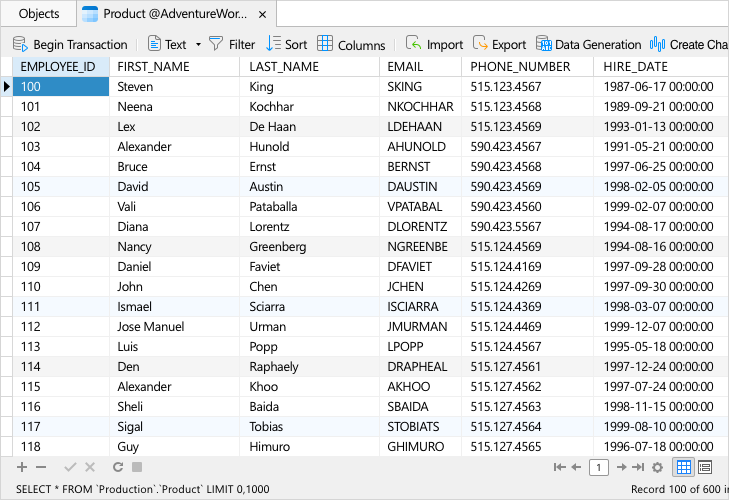Go to the first page

tap(559, 467)
